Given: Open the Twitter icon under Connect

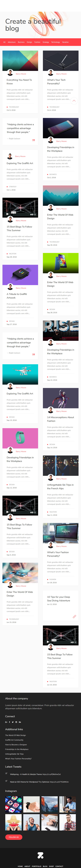Looking at the screenshot, I should pyautogui.click(x=13, y=722).
